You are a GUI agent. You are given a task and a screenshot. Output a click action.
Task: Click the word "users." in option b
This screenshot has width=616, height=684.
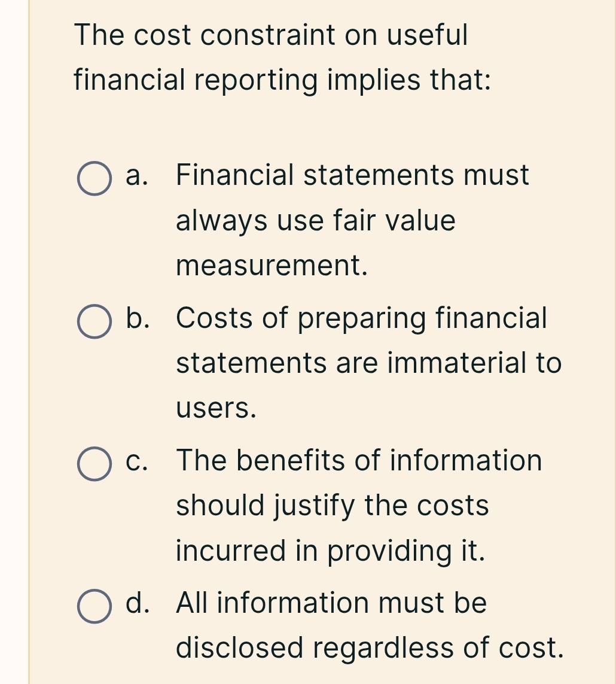pos(216,408)
